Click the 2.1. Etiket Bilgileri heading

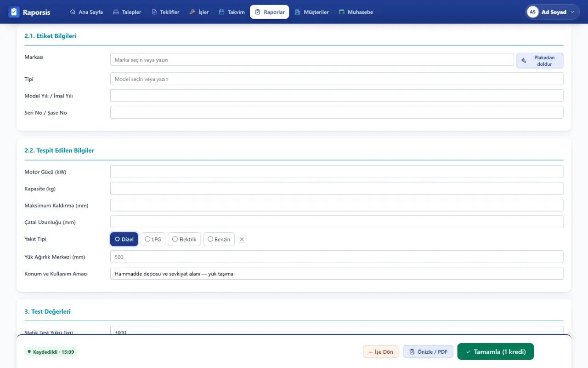click(x=50, y=36)
